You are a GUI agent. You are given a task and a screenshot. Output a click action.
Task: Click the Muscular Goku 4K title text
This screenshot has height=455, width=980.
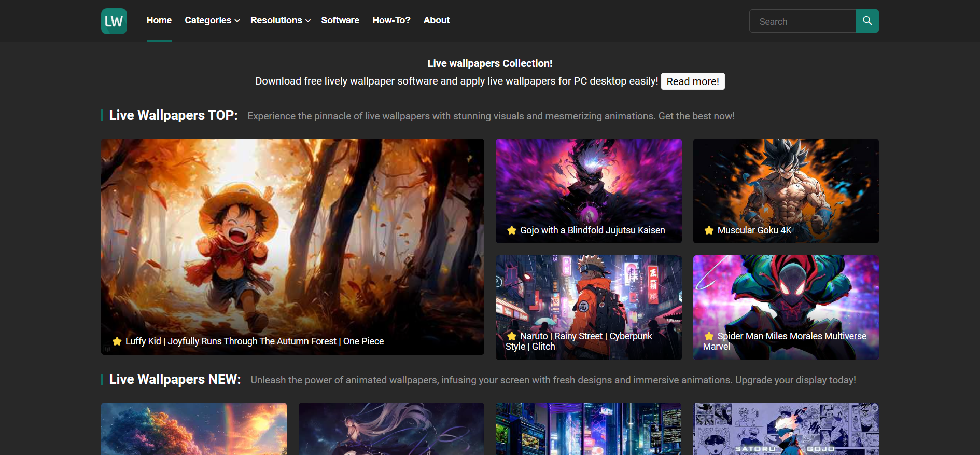pos(754,230)
